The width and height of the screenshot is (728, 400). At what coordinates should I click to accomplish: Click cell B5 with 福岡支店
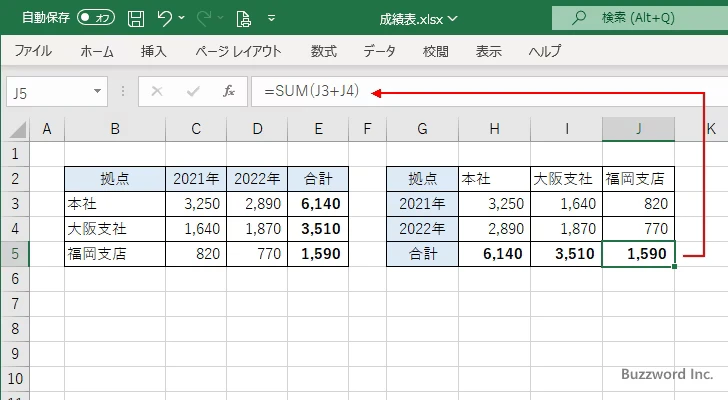click(115, 254)
